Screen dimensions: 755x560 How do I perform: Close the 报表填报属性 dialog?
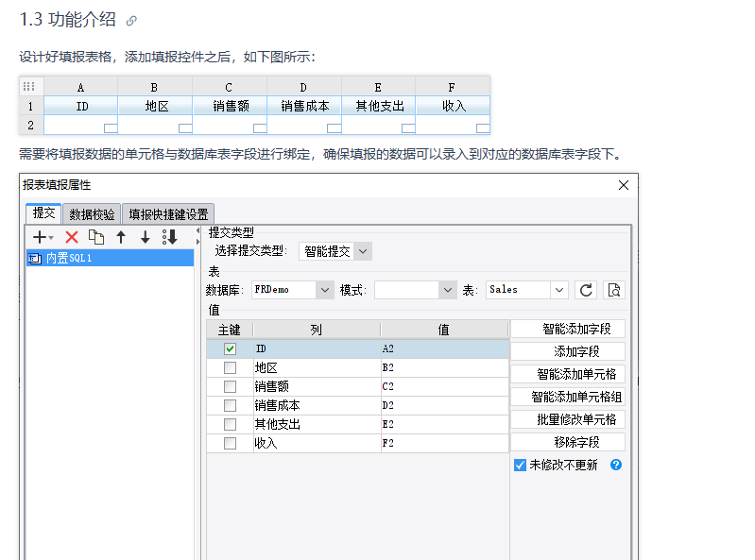pos(624,185)
